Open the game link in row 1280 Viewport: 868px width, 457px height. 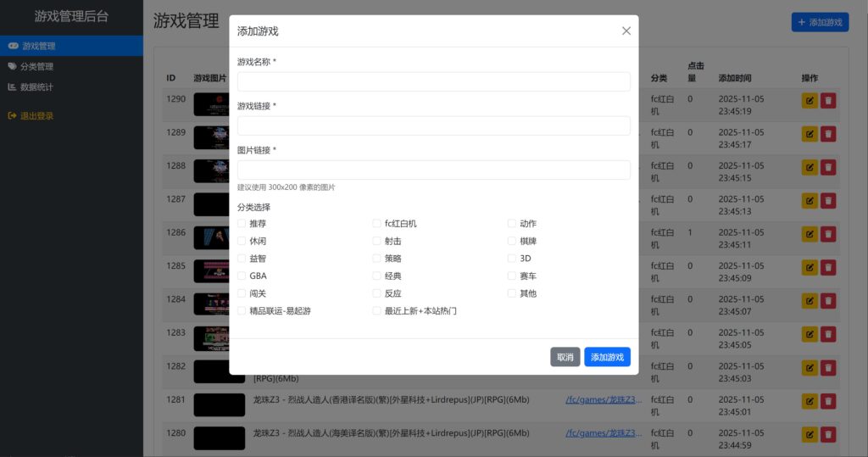tap(604, 433)
